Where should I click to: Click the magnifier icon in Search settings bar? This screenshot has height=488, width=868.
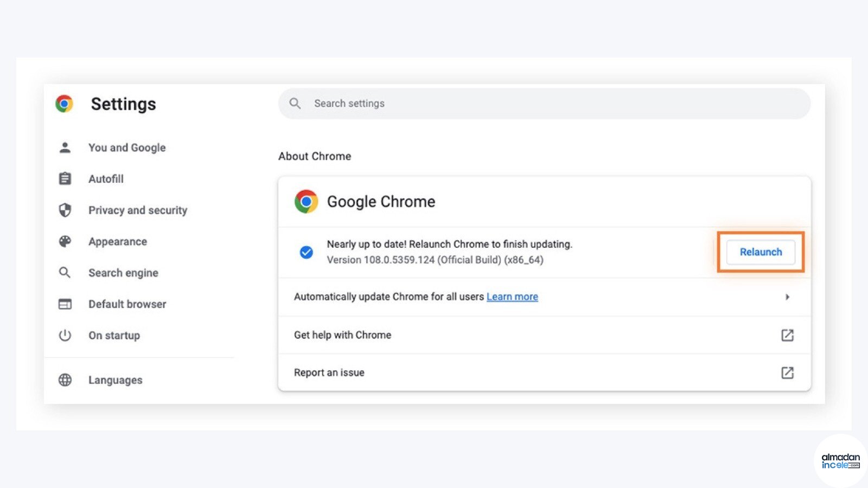pos(295,103)
